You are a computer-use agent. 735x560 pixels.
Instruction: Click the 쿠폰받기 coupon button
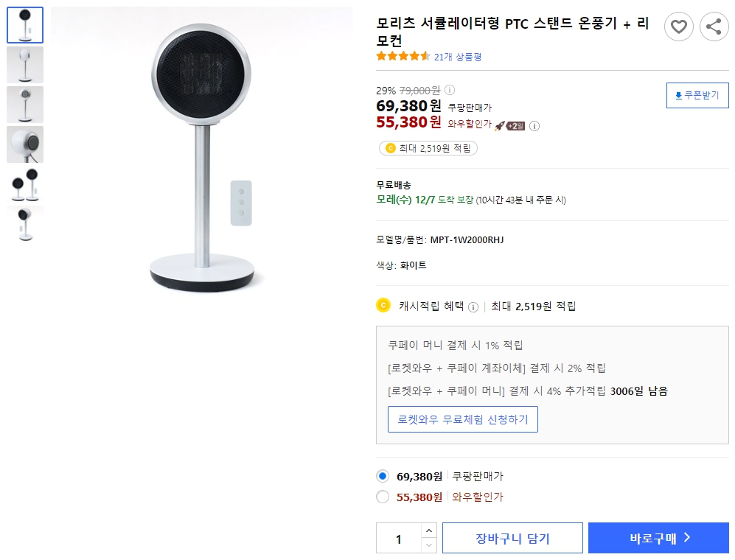click(x=697, y=95)
